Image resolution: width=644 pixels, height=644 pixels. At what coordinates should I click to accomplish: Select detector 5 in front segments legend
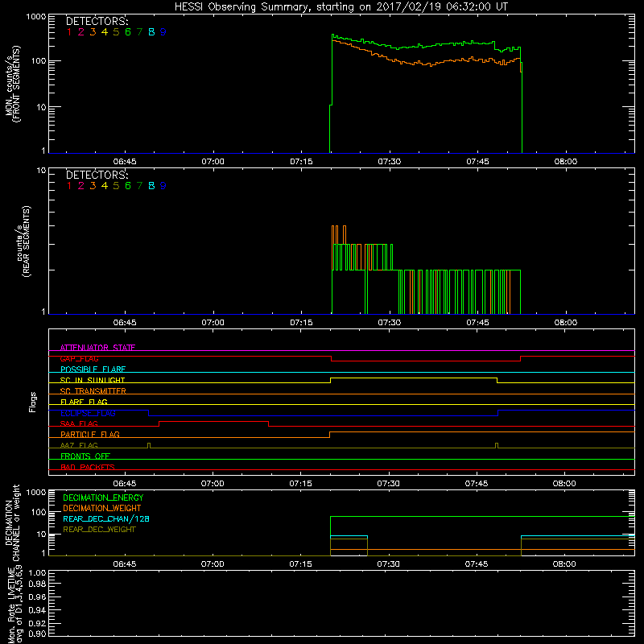click(x=116, y=32)
